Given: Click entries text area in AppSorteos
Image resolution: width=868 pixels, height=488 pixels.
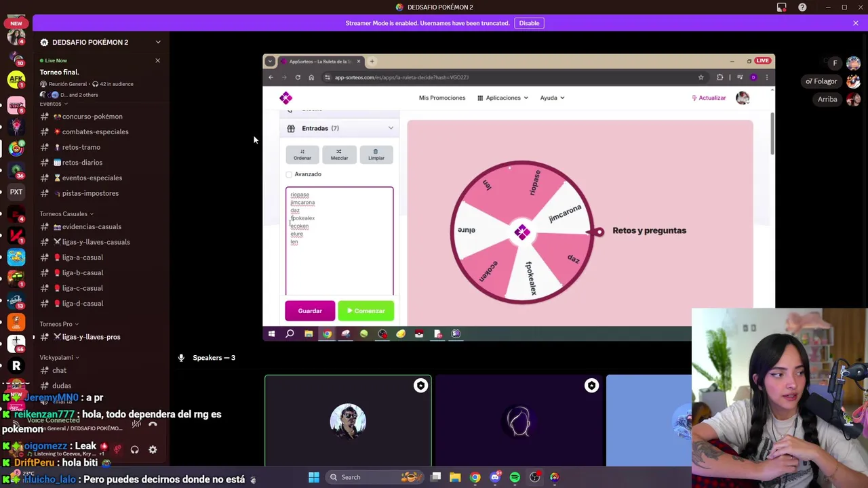Looking at the screenshot, I should pos(339,242).
